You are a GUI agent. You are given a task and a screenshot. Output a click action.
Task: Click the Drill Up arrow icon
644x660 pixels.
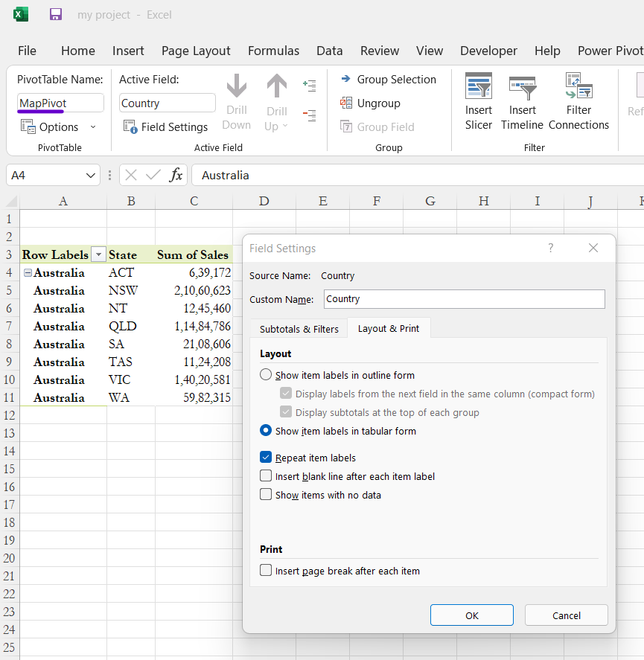click(x=276, y=89)
